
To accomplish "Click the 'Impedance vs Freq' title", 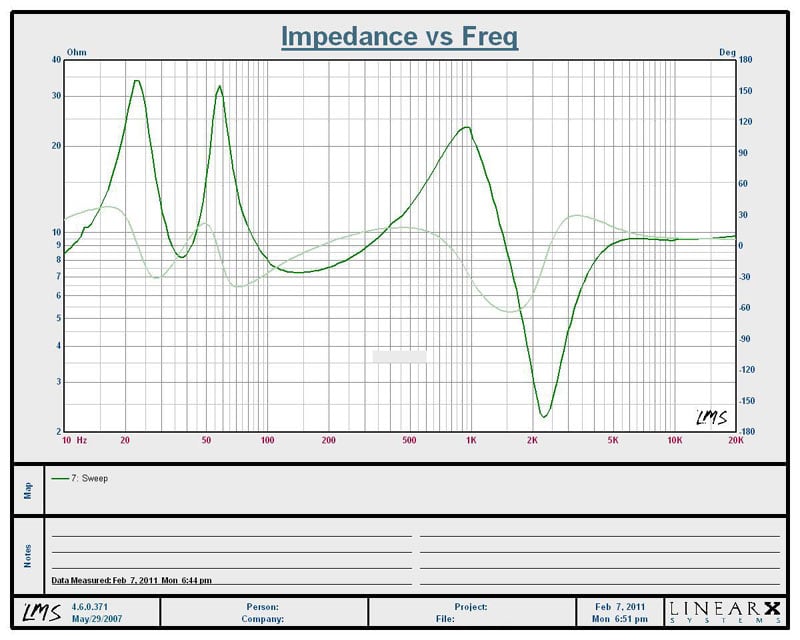I will pyautogui.click(x=399, y=37).
